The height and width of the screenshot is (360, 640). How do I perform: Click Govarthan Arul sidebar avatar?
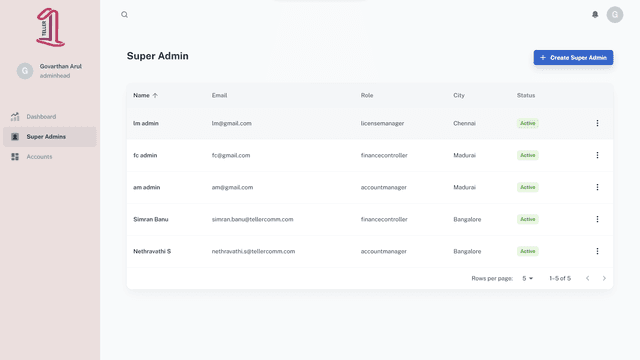pyautogui.click(x=25, y=71)
